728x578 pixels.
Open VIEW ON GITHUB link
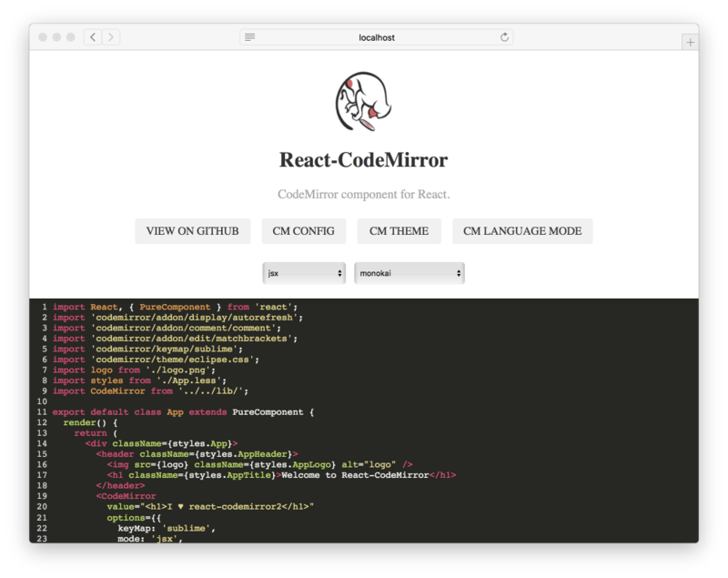coord(193,231)
